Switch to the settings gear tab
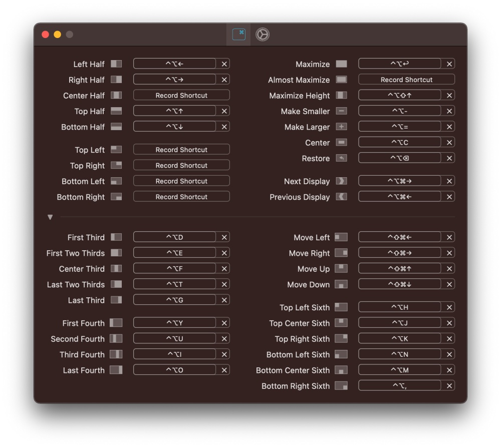 tap(263, 35)
